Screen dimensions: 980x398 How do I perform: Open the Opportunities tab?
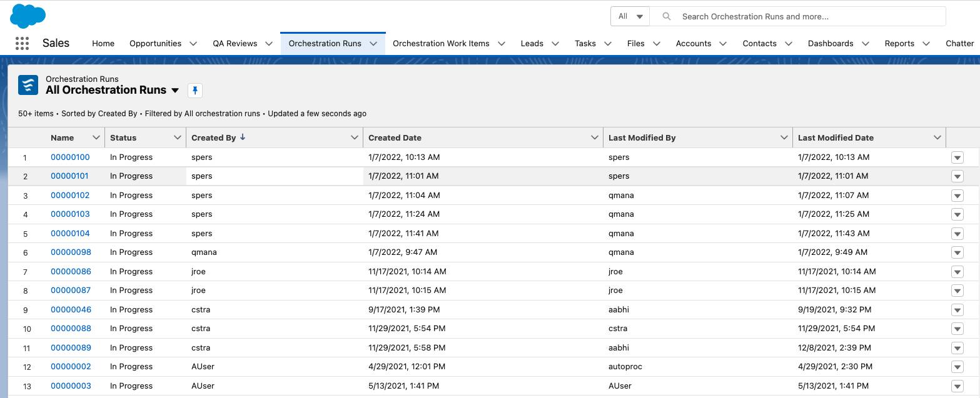tap(155, 44)
